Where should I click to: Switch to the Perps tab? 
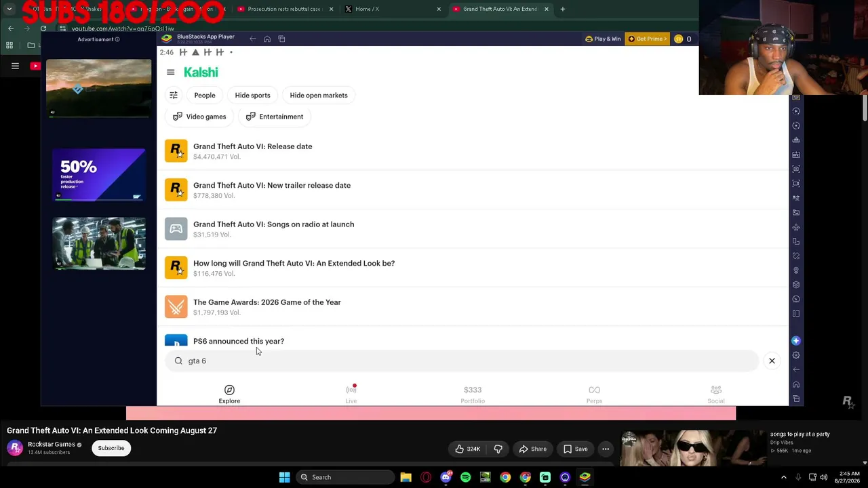tap(594, 394)
